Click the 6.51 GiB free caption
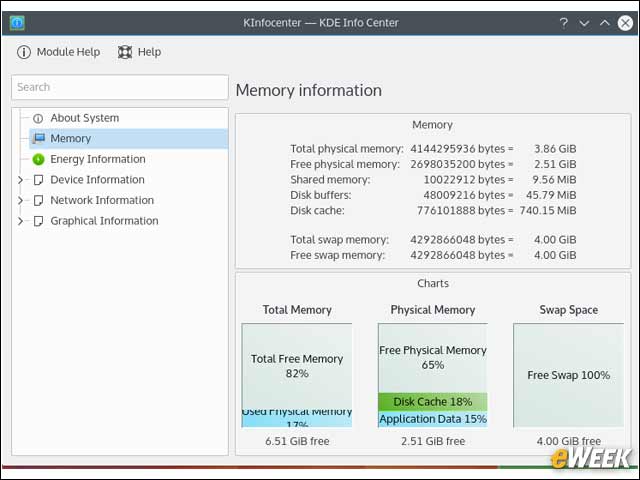This screenshot has height=480, width=640. (297, 441)
